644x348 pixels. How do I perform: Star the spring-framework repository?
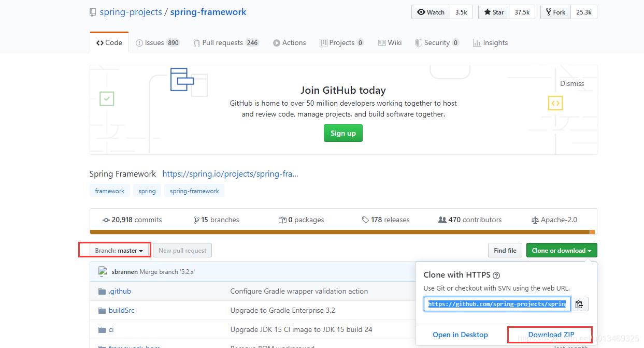point(494,12)
